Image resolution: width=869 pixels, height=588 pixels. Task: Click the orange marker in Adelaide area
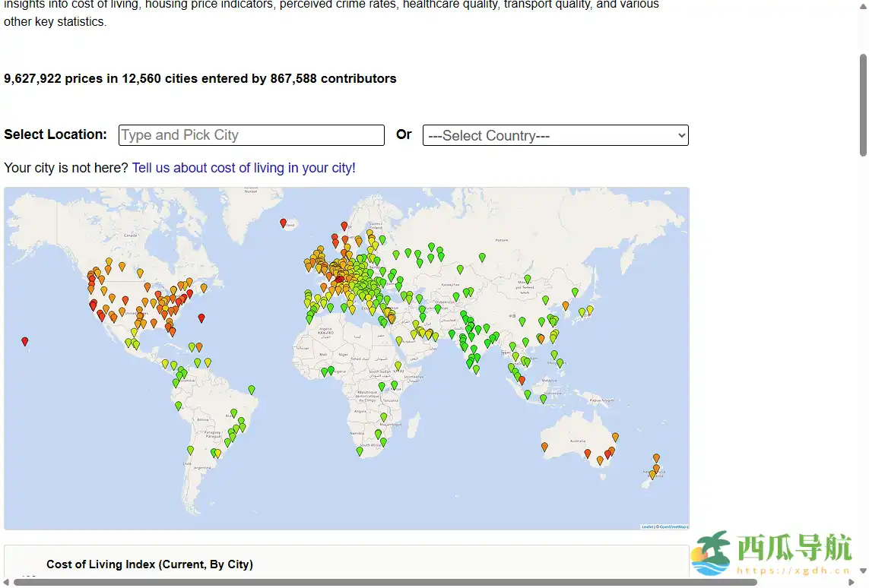click(x=587, y=454)
